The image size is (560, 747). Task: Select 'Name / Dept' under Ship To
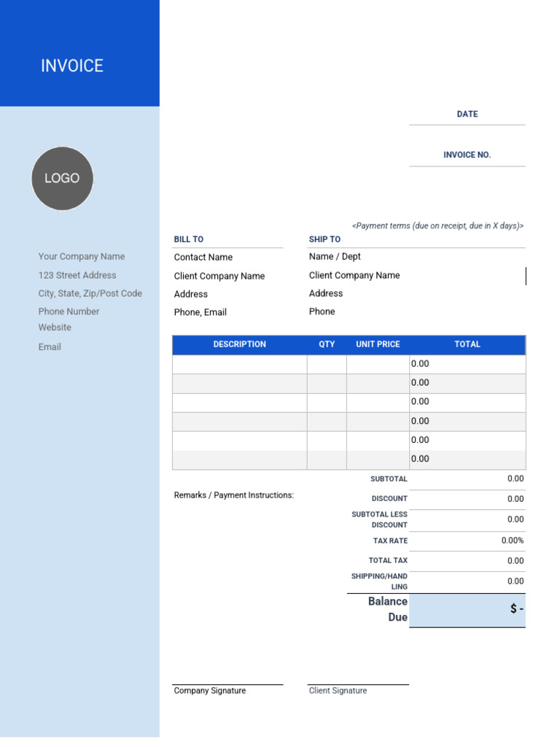pos(335,257)
